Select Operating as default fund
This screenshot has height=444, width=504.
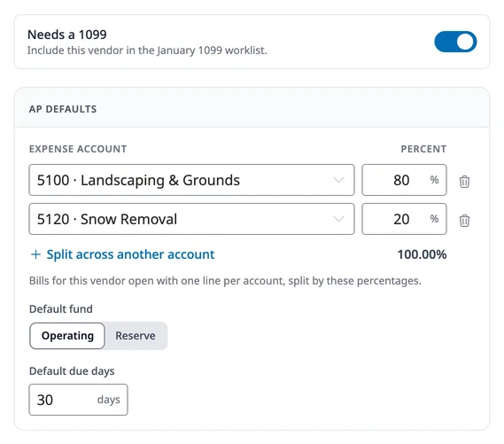67,336
